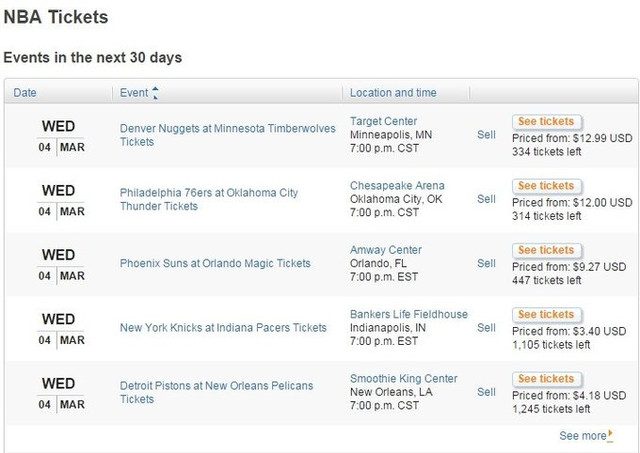The height and width of the screenshot is (453, 640).
Task: Click Sell for the Oklahoma City game
Action: click(x=486, y=199)
